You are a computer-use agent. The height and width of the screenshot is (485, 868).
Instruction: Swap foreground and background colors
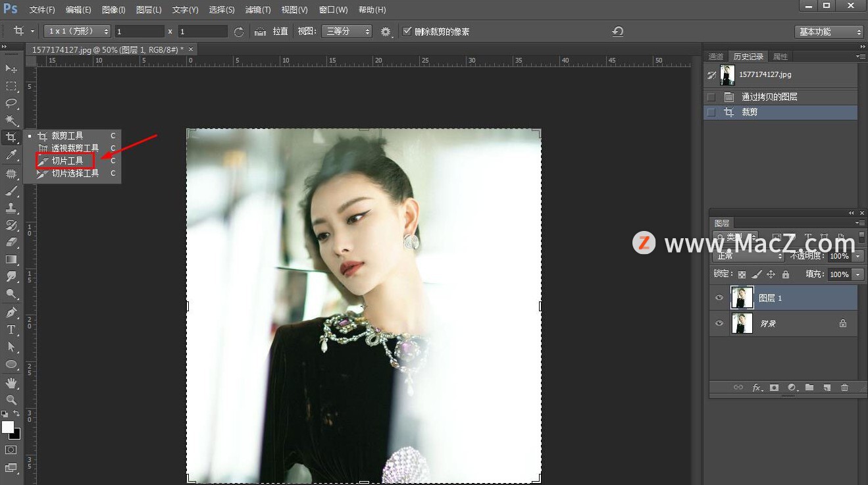[17, 415]
